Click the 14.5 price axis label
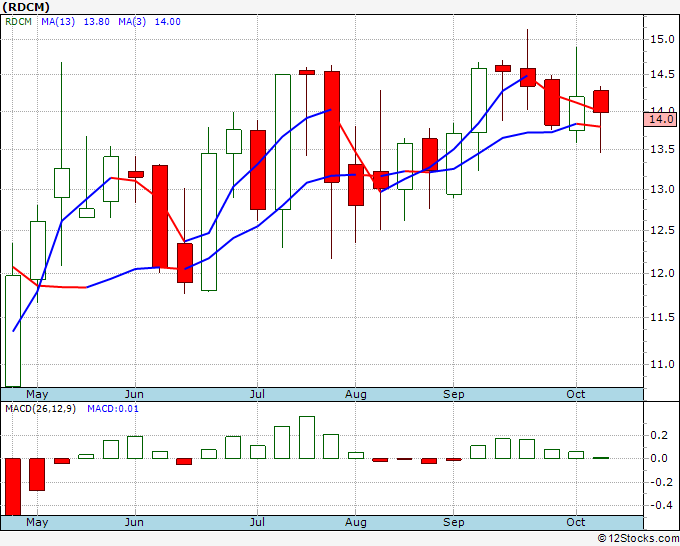Screen dimensions: 680x546 tap(662, 75)
